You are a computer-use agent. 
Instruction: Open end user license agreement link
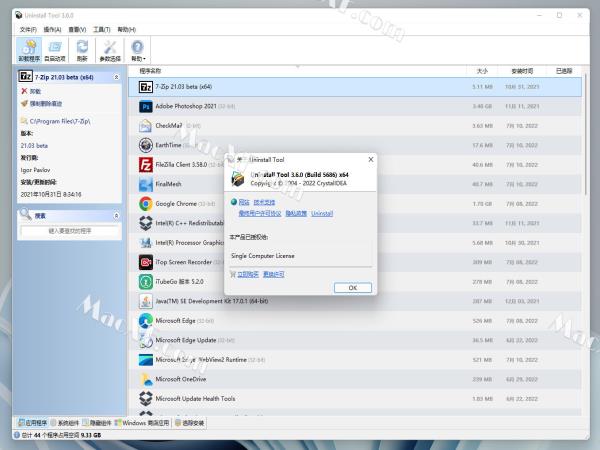click(260, 214)
